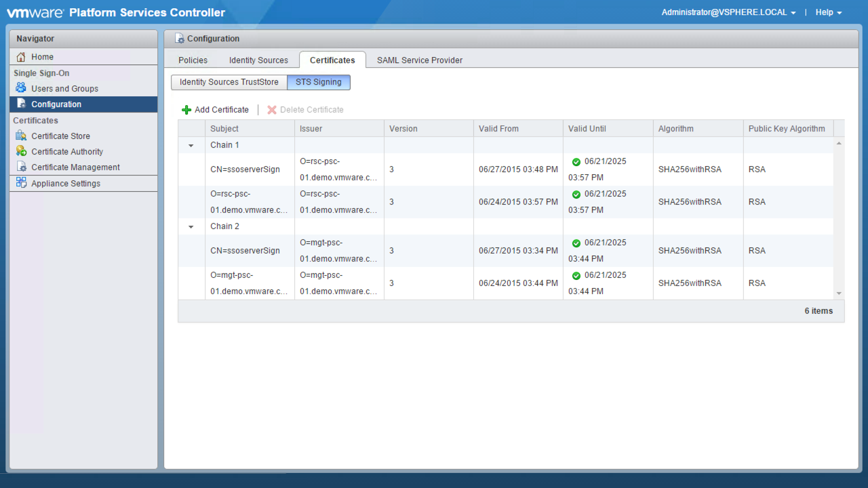The image size is (868, 488).
Task: Click the Users and Groups icon
Action: point(21,88)
